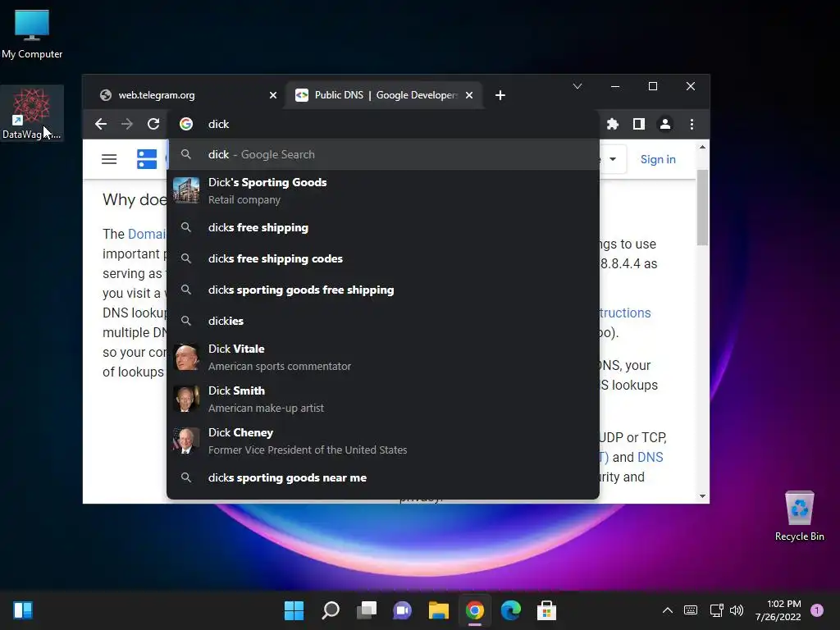Go back using the browser back arrow
Image resolution: width=840 pixels, height=630 pixels.
pyautogui.click(x=101, y=125)
